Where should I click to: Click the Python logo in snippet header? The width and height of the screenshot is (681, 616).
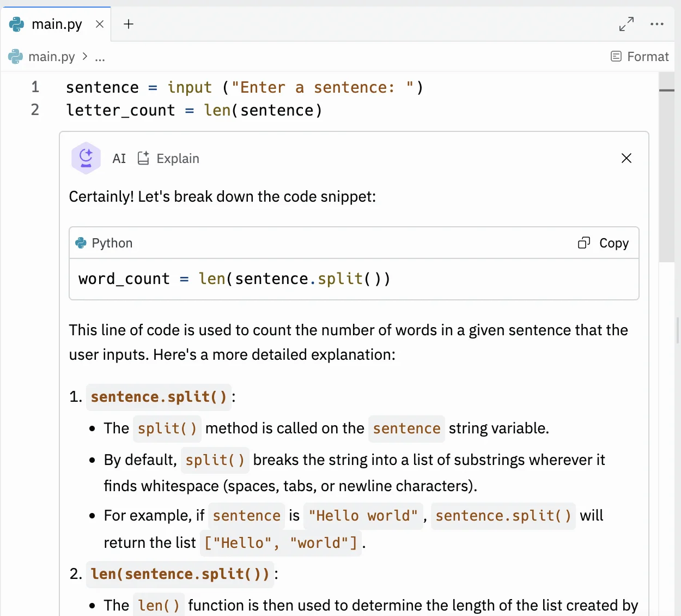point(81,243)
